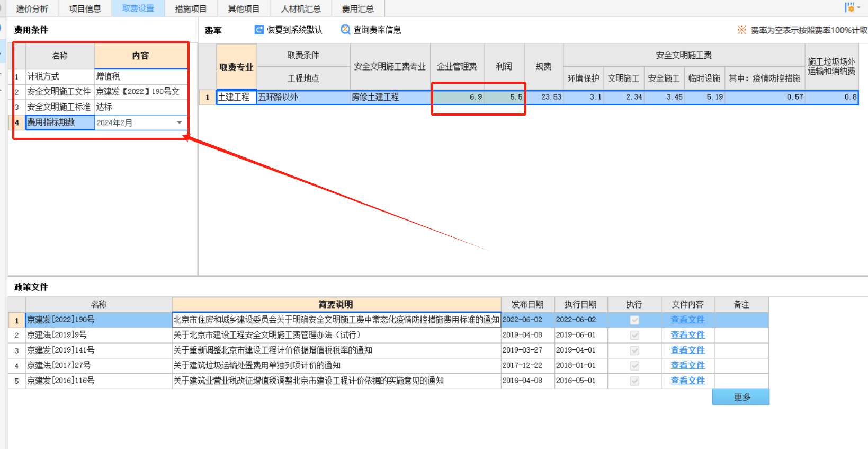This screenshot has height=449, width=868.
Task: Click the 企业管理费 column header
Action: (x=457, y=67)
